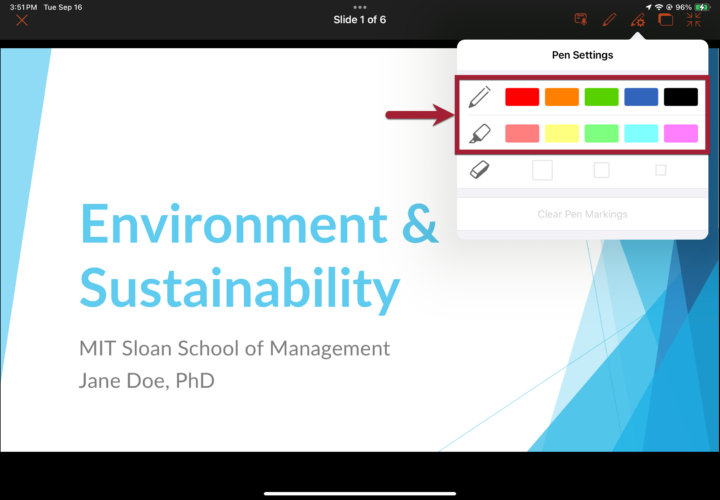
Task: Pick the black pen color
Action: click(681, 97)
